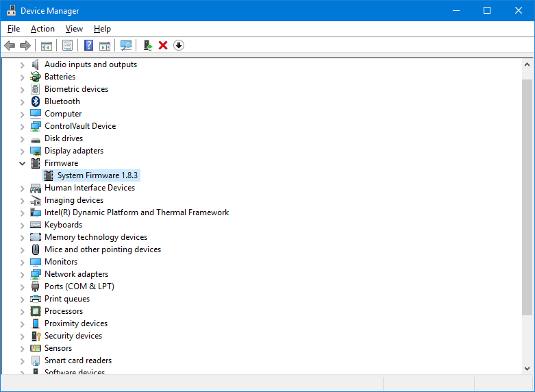The height and width of the screenshot is (392, 535).
Task: Click the Back arrow toolbar icon
Action: tap(10, 45)
